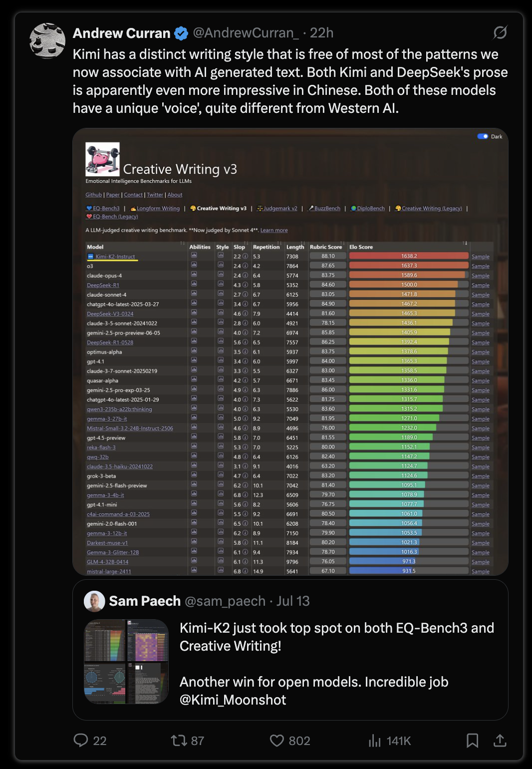Click the Contact link

tap(133, 195)
